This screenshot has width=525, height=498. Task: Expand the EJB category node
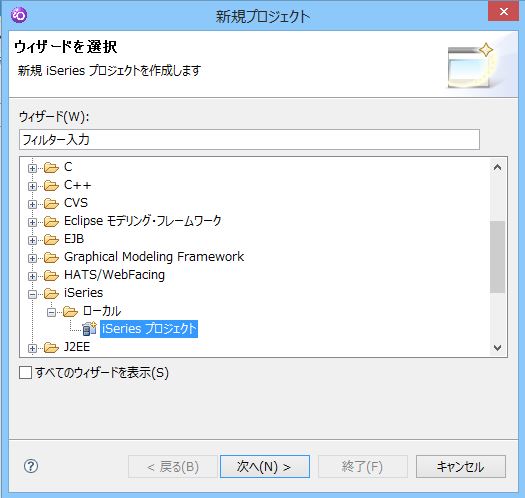[x=32, y=240]
